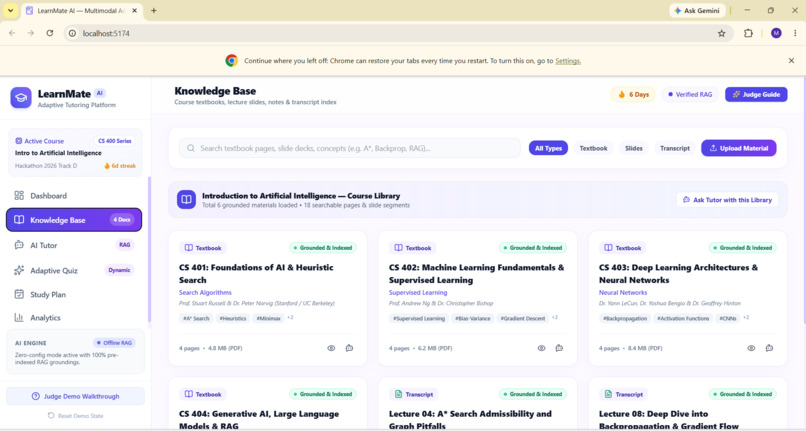The height and width of the screenshot is (431, 806).
Task: Click the #A* Search tag
Action: (196, 318)
